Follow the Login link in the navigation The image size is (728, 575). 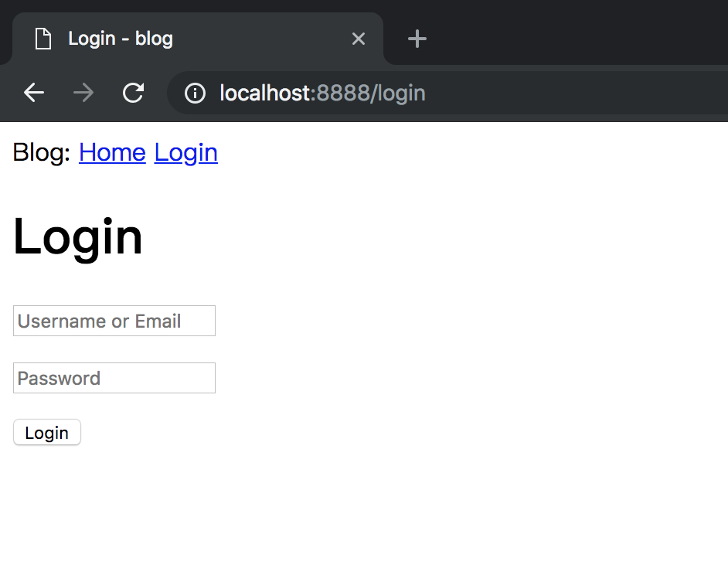coord(185,152)
